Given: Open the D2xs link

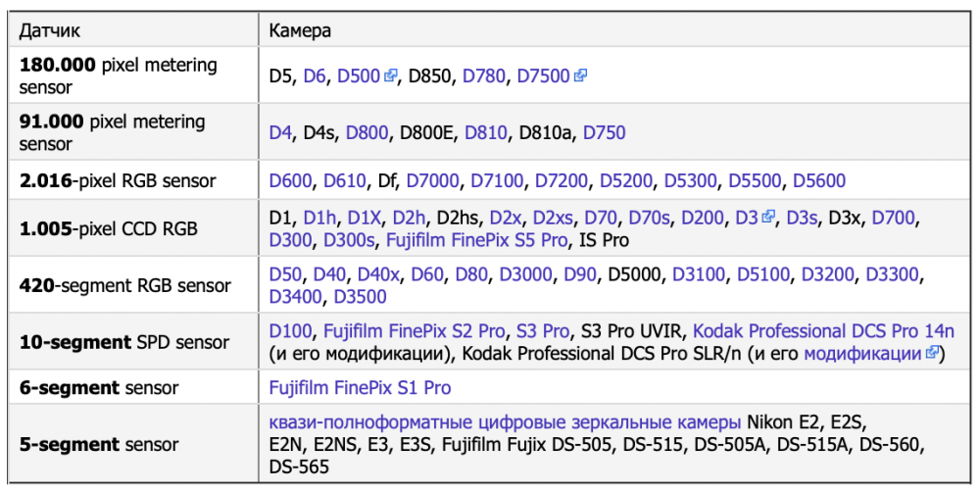Looking at the screenshot, I should (553, 218).
